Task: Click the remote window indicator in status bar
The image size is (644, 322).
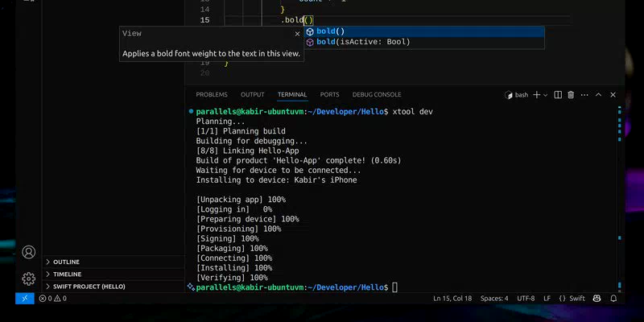Action: click(x=25, y=299)
